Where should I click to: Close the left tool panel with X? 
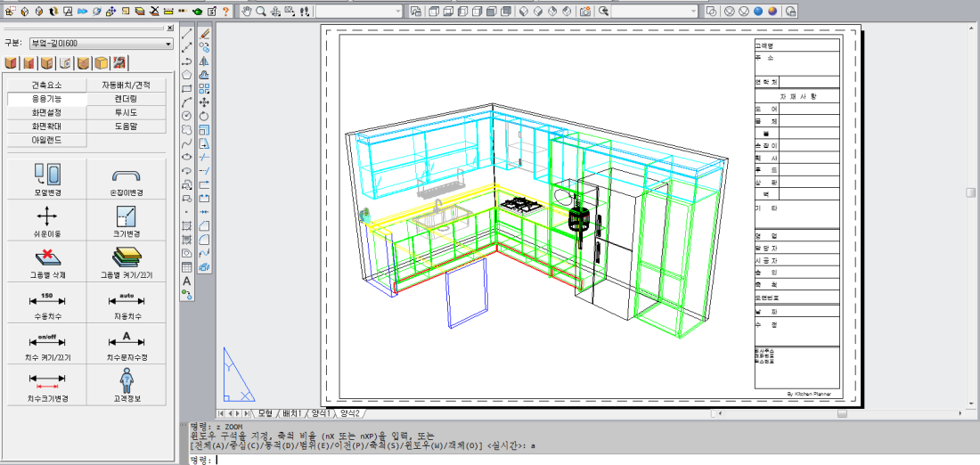coord(170,29)
